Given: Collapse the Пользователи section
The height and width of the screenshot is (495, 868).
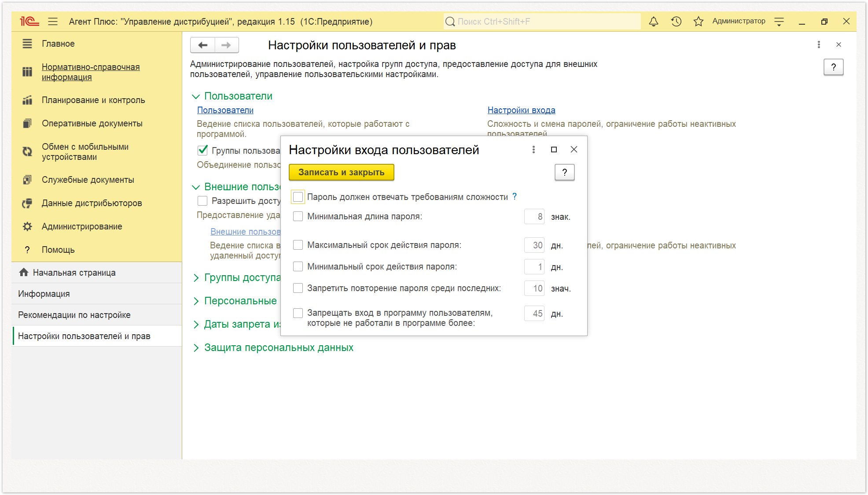Looking at the screenshot, I should point(196,96).
